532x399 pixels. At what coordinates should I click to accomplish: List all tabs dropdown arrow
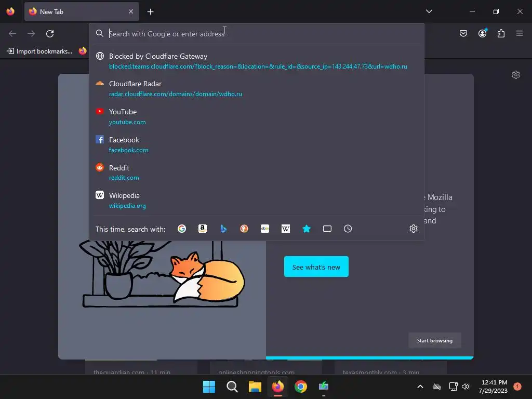coord(429,11)
